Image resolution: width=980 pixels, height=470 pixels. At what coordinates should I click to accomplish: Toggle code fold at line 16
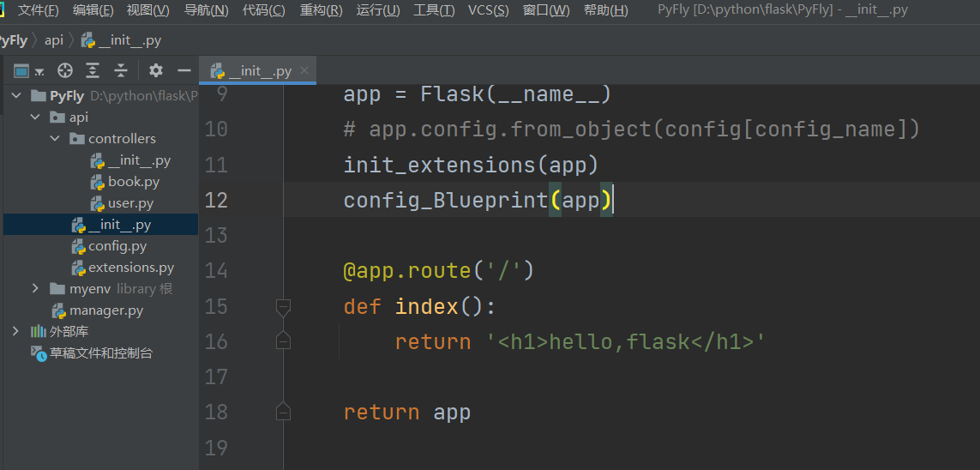click(283, 341)
